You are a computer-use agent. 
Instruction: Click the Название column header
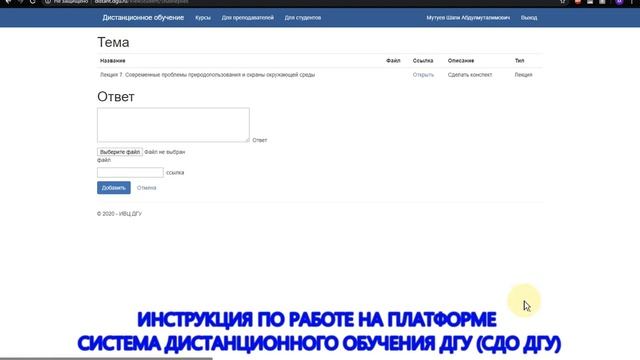point(113,60)
